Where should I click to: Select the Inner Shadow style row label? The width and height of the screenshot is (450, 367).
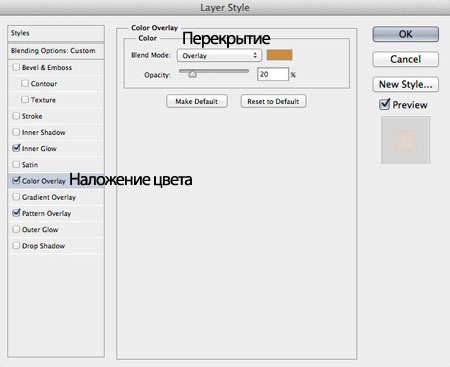(x=44, y=132)
